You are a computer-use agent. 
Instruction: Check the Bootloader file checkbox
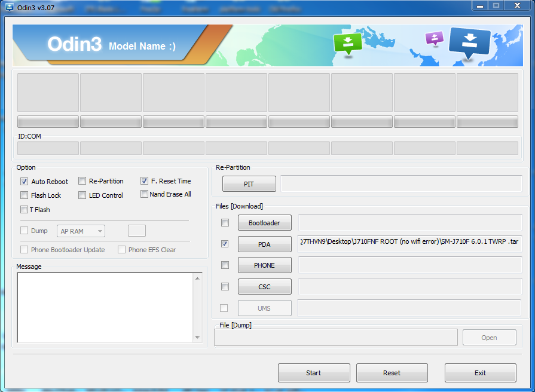coord(225,223)
